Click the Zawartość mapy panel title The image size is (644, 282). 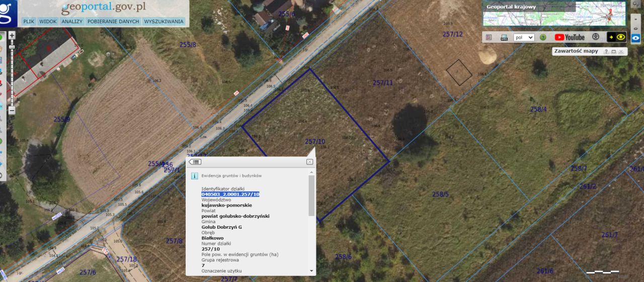pos(577,51)
